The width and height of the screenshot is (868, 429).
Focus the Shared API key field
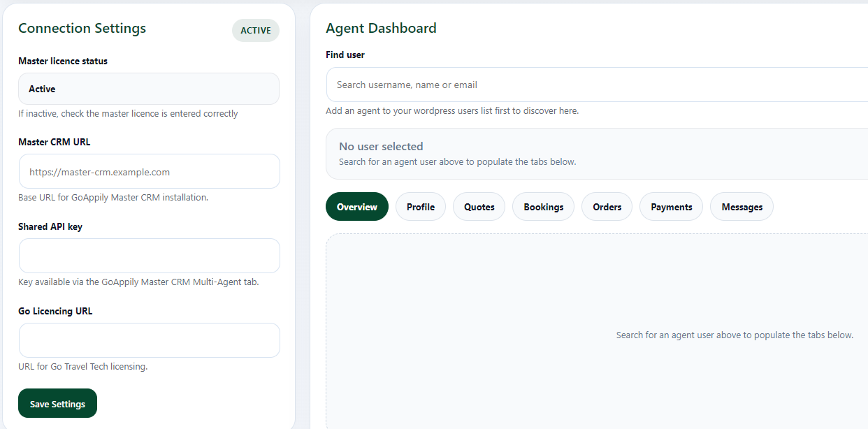[x=150, y=256]
